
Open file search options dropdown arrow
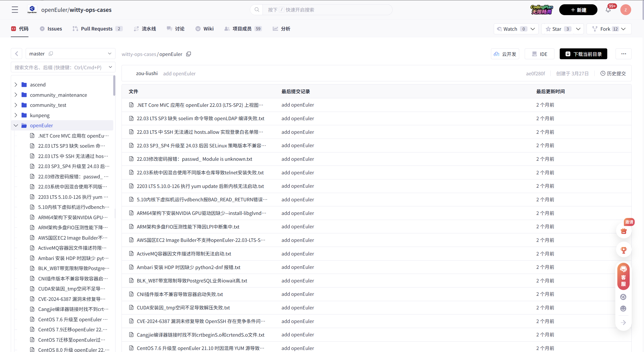tap(110, 67)
